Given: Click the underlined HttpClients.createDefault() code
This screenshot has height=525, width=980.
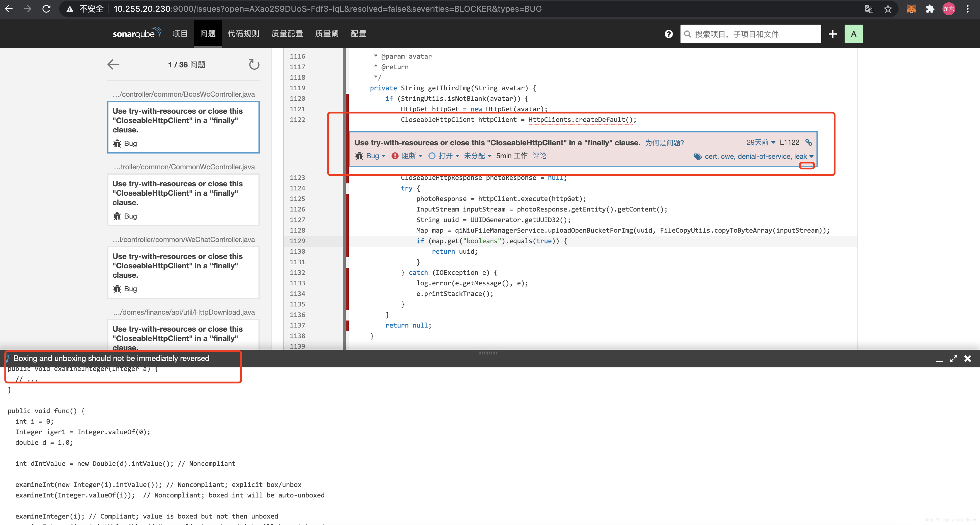Looking at the screenshot, I should (581, 120).
